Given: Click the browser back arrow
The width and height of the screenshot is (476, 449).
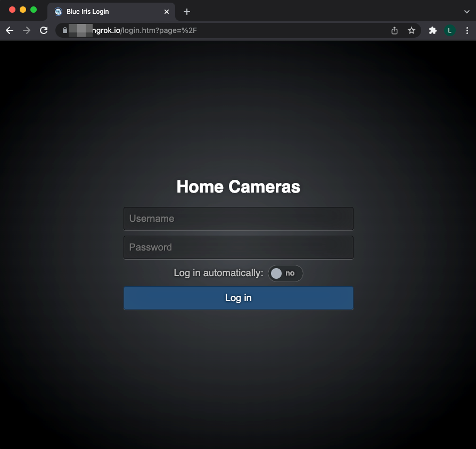Looking at the screenshot, I should tap(10, 31).
